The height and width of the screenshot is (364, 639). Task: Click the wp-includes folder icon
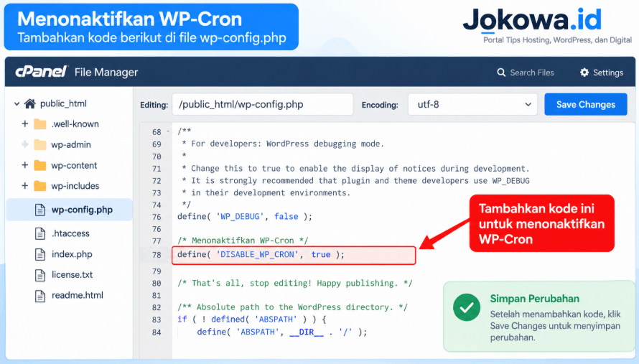coord(40,186)
